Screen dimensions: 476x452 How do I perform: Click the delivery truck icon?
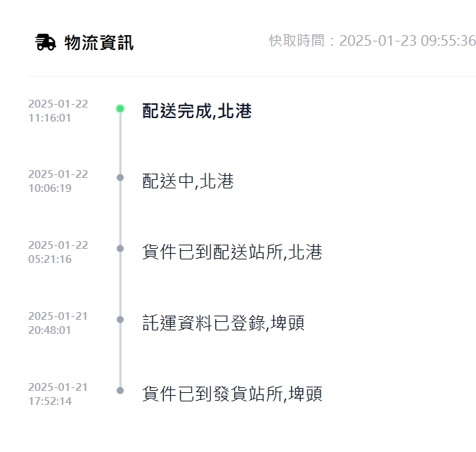(x=46, y=42)
